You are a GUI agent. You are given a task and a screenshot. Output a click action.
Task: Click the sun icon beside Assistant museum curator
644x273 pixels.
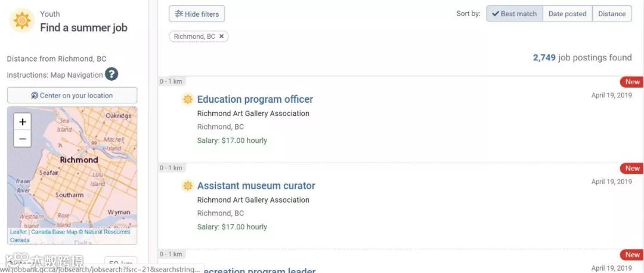point(188,186)
